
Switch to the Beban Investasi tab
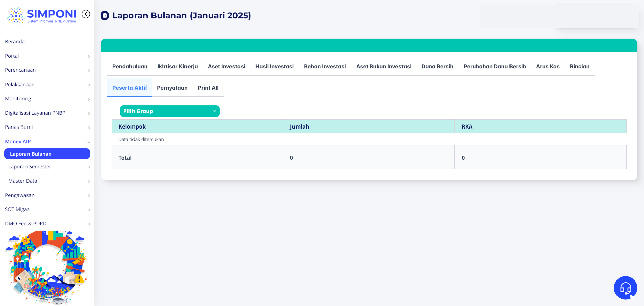click(325, 66)
